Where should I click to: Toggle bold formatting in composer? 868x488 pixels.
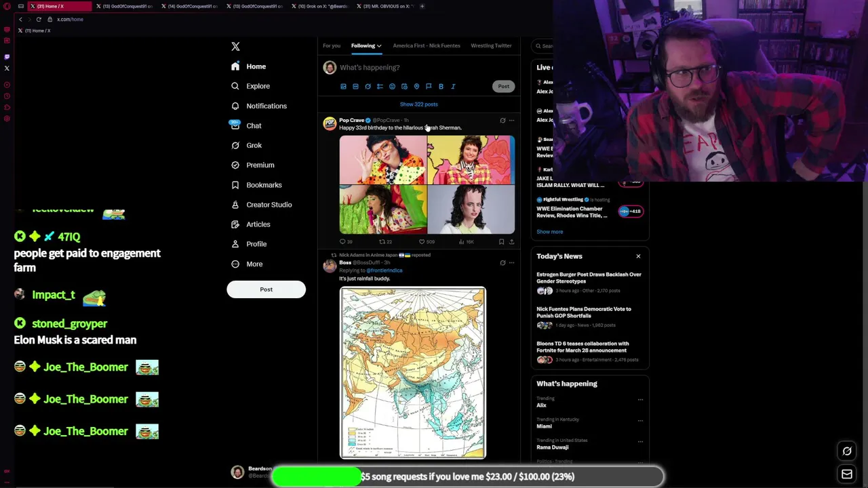441,87
